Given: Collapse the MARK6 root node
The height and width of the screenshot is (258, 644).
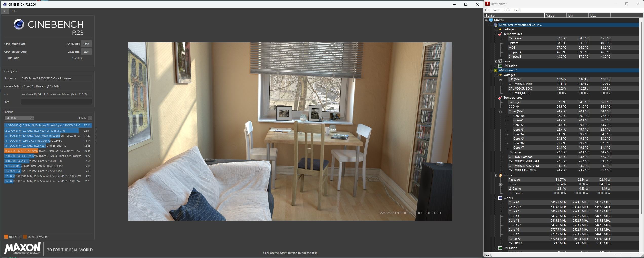Looking at the screenshot, I should pos(486,20).
